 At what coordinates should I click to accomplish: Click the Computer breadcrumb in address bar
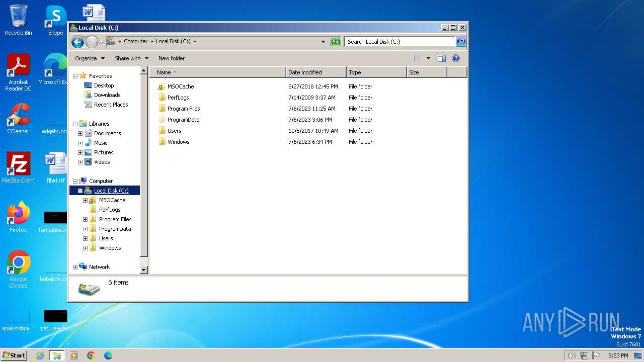click(x=136, y=42)
